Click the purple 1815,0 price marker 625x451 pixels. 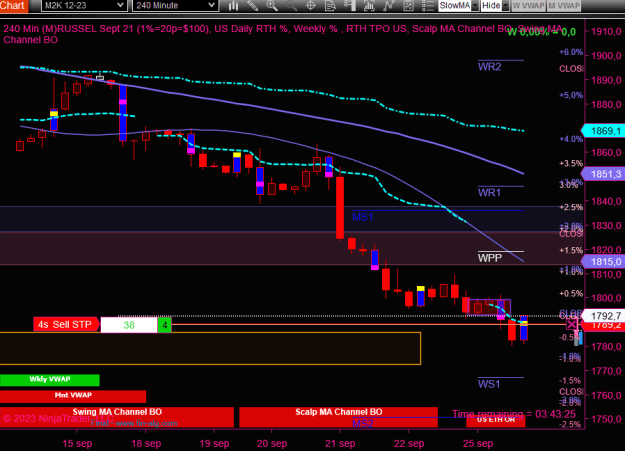click(x=603, y=262)
